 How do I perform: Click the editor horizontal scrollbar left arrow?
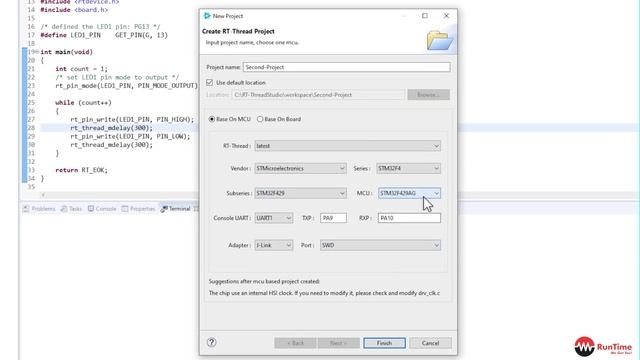[x=43, y=195]
